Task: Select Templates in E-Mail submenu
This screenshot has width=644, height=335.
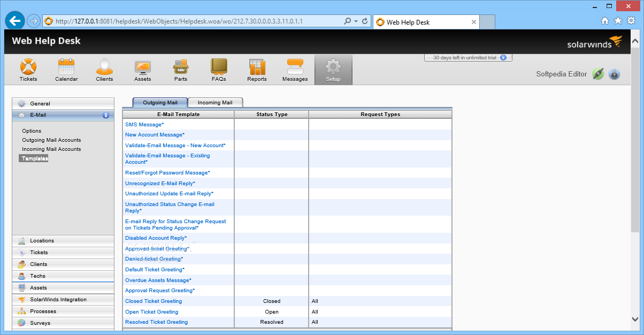Action: click(x=33, y=158)
